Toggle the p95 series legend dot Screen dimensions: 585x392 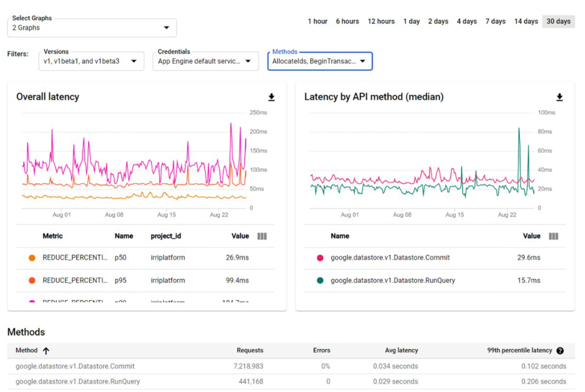point(32,281)
